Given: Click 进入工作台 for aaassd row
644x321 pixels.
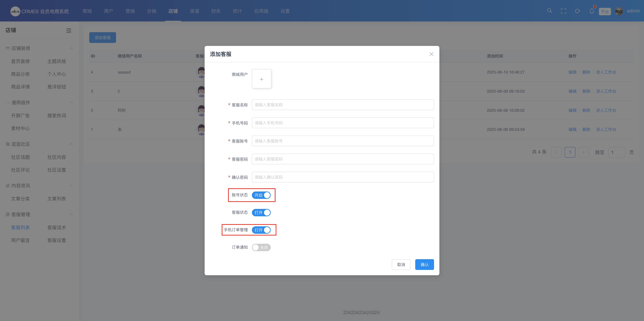Looking at the screenshot, I should (x=606, y=72).
